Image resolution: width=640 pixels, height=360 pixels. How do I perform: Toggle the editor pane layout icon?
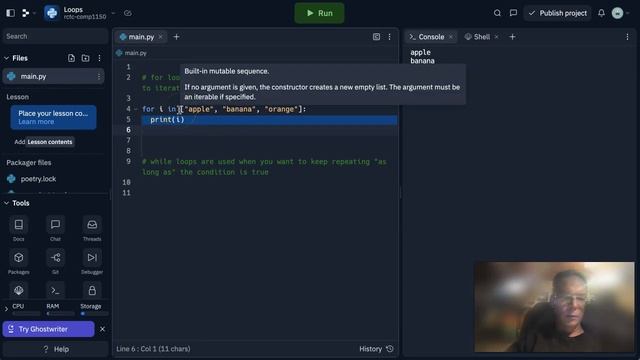pos(376,37)
